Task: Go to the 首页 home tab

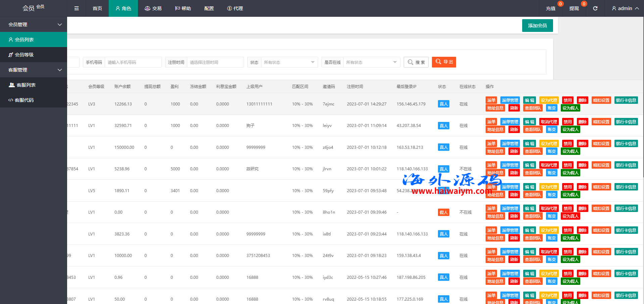Action: [x=97, y=8]
